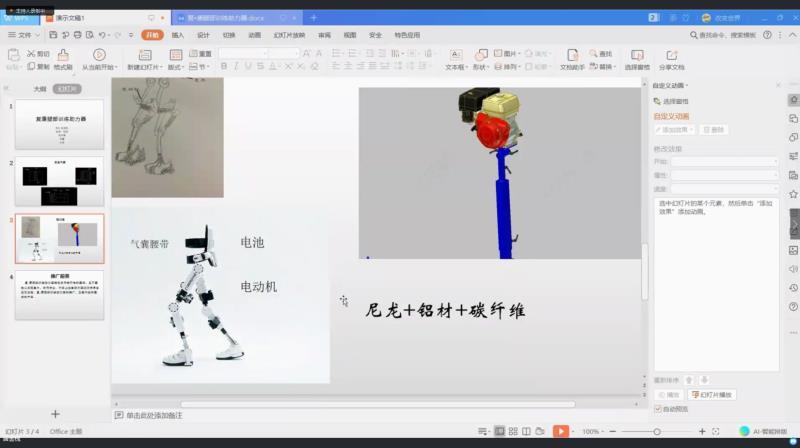Select slide 4 thumbnail

point(59,295)
